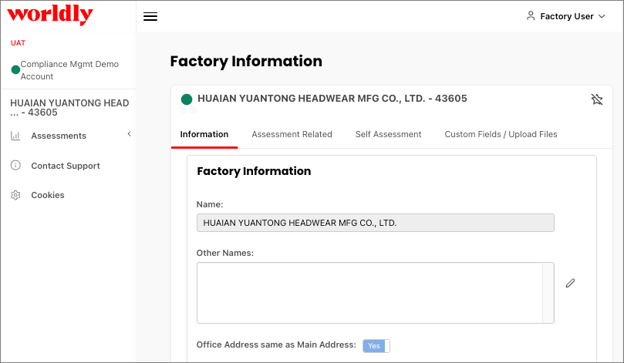Viewport: 624px width, 363px height.
Task: Click the Compliance Mgmt Demo Account label
Action: (70, 70)
